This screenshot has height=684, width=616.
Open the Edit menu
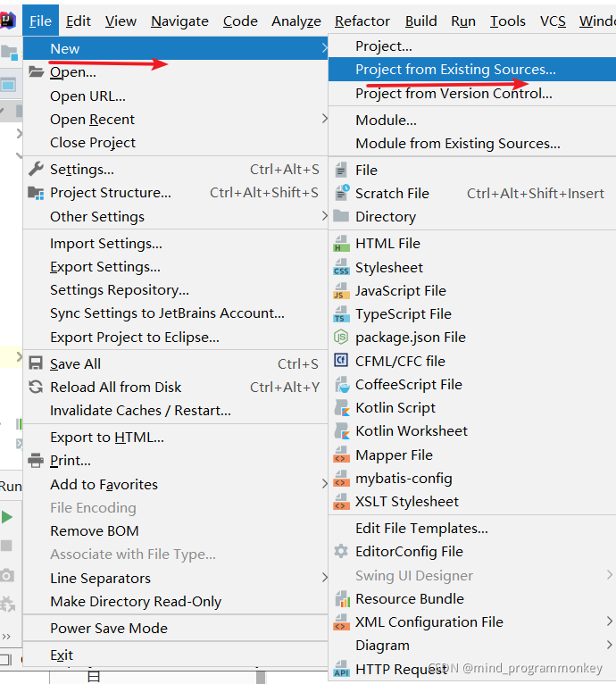[x=78, y=21]
